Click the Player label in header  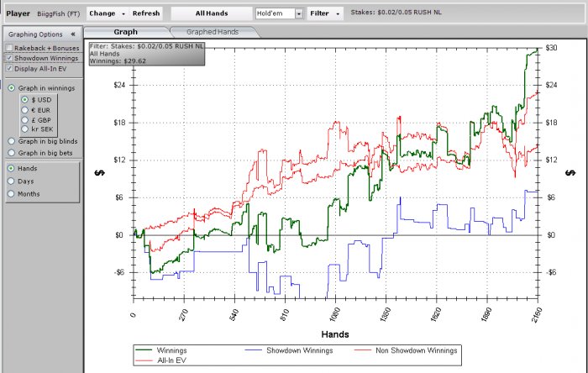pos(18,14)
